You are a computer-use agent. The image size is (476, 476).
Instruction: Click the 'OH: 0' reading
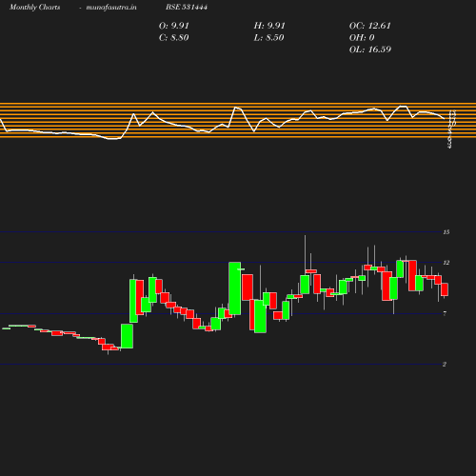pos(362,38)
